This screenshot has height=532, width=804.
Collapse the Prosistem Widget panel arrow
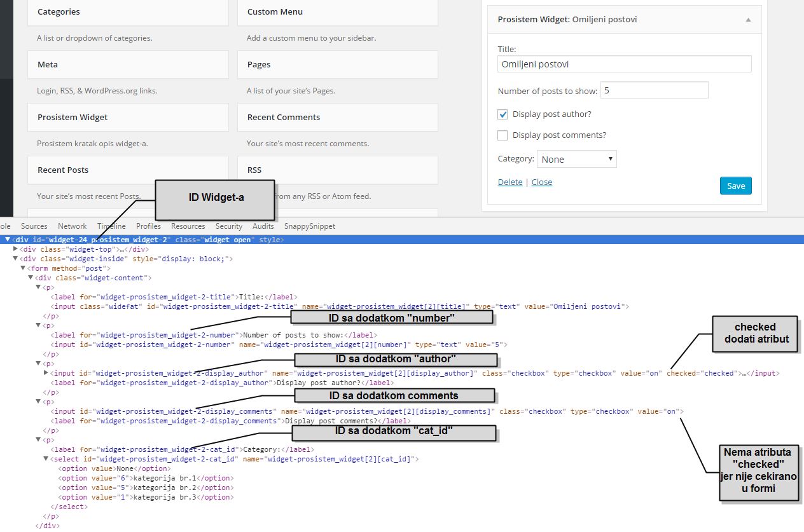pyautogui.click(x=748, y=20)
